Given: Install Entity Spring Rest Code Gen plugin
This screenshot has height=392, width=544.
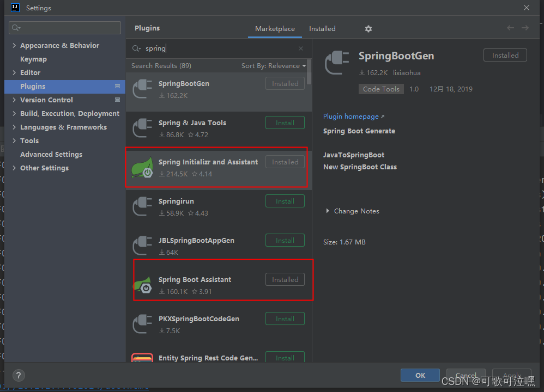Looking at the screenshot, I should (x=285, y=357).
